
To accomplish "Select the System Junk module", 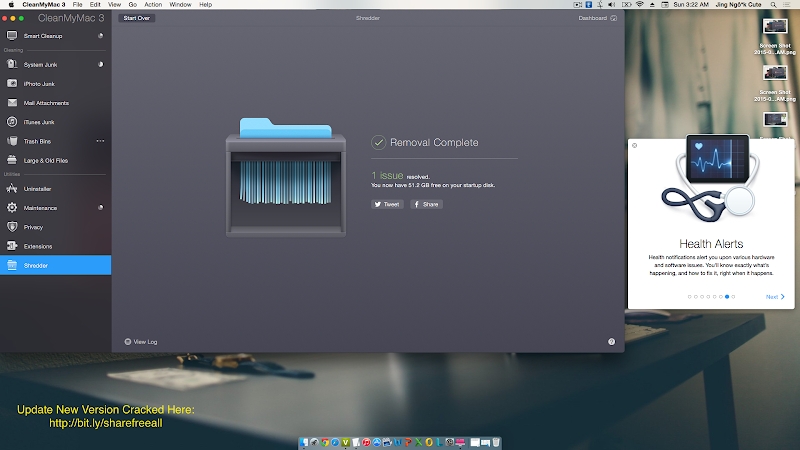I will click(56, 65).
